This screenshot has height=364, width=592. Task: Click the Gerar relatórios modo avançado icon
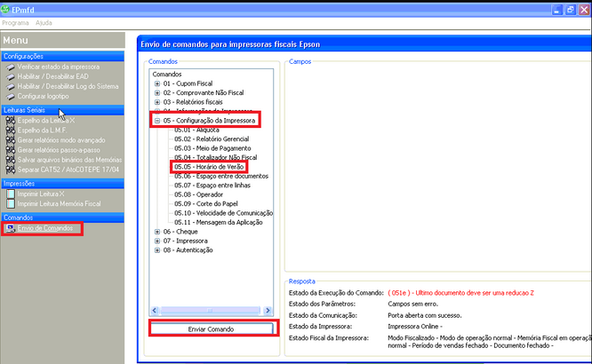pos(10,140)
